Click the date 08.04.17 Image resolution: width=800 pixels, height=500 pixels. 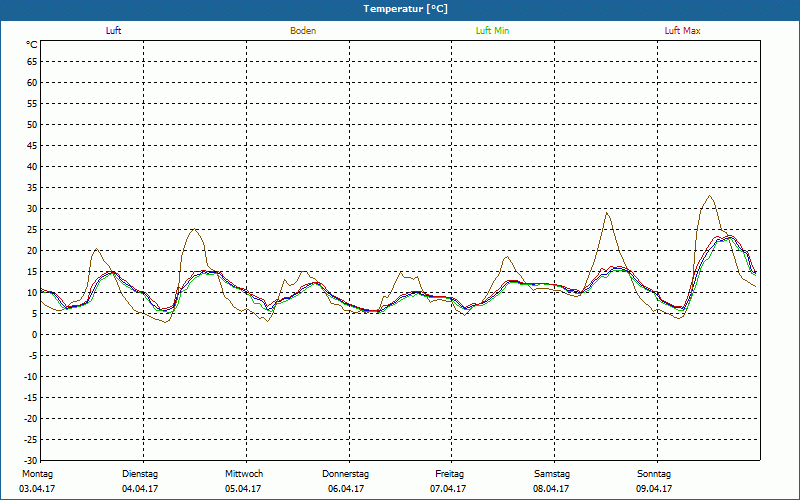pyautogui.click(x=551, y=489)
